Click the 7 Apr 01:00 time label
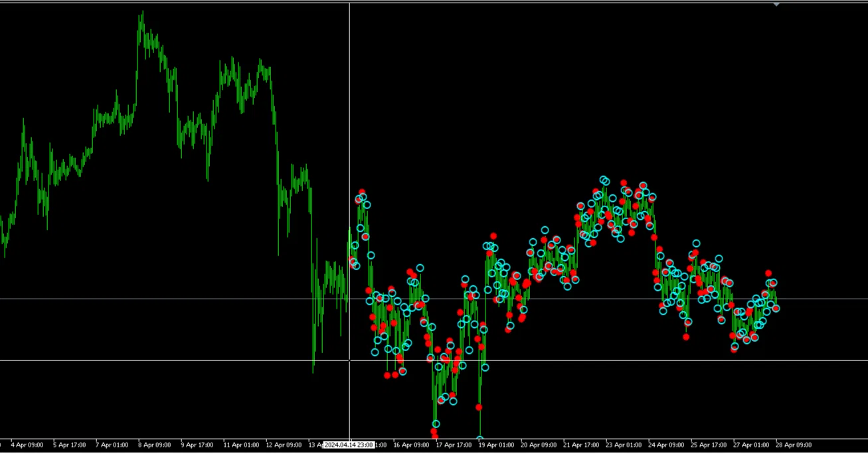The image size is (868, 454). [x=112, y=445]
